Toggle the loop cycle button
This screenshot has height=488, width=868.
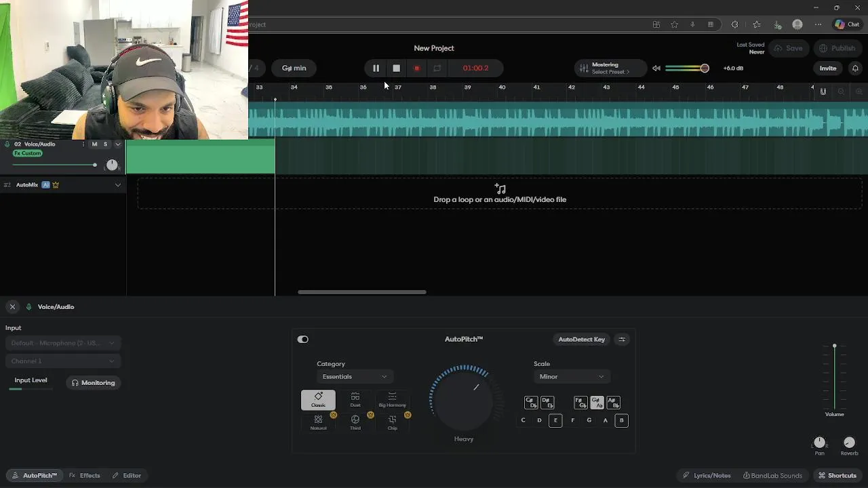tap(437, 68)
